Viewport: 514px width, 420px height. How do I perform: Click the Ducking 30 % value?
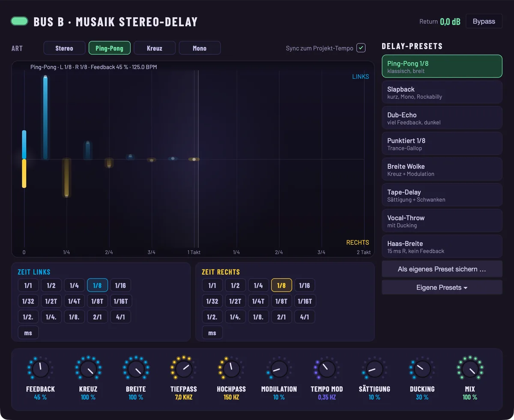422,397
